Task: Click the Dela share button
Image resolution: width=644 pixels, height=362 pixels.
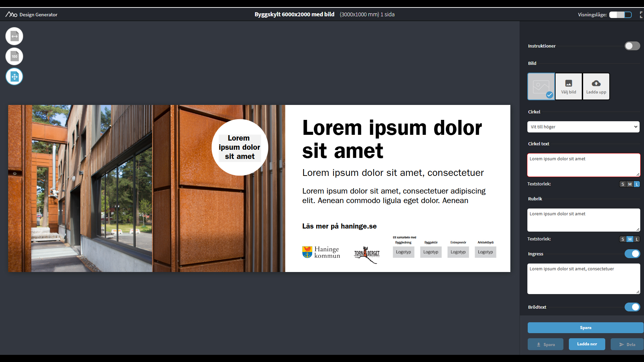Action: [627, 344]
